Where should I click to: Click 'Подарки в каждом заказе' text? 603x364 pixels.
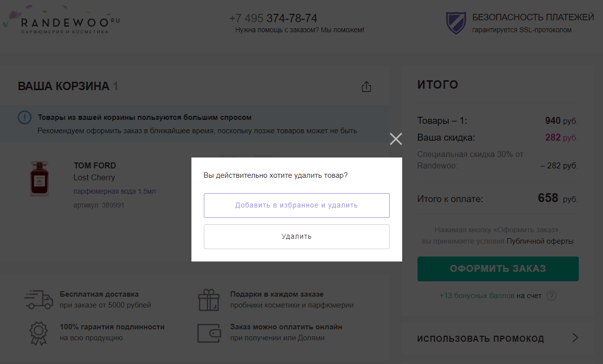coord(277,294)
